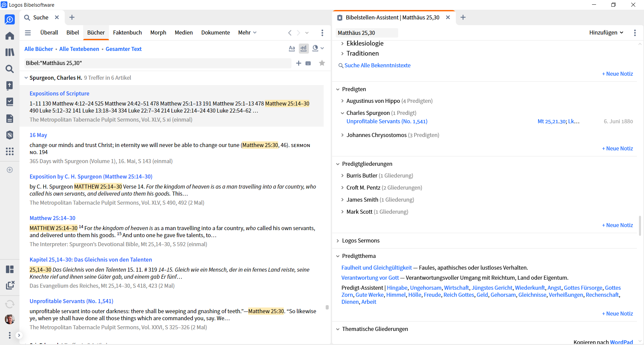
Task: Close the Suche tab
Action: pyautogui.click(x=57, y=17)
